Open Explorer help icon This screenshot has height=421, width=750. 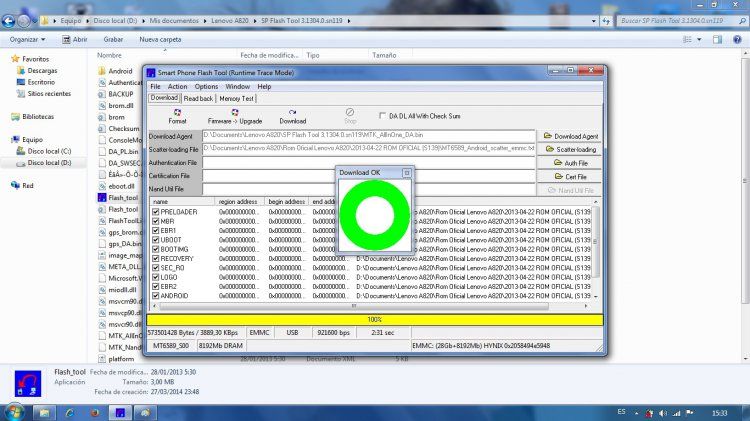[x=737, y=40]
